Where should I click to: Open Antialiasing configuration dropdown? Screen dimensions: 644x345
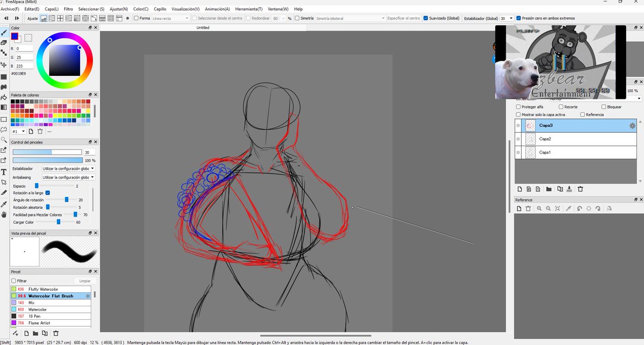click(x=69, y=177)
